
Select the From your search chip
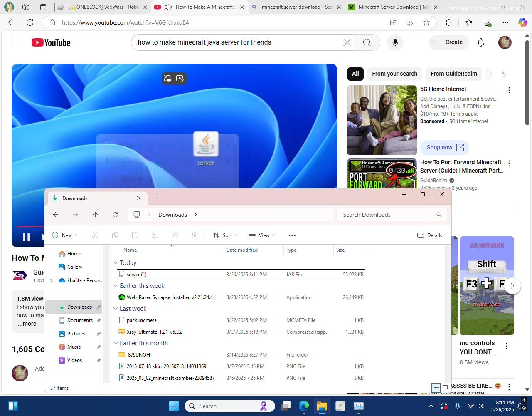point(394,74)
